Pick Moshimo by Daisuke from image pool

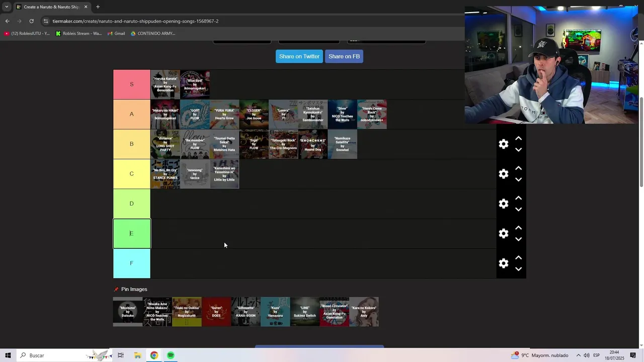click(128, 312)
